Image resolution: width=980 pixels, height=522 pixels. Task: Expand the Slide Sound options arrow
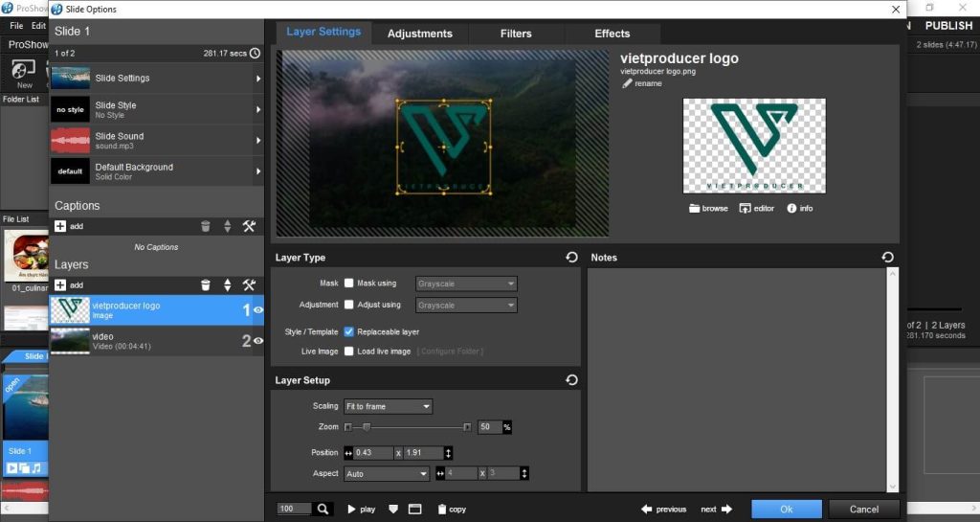[258, 141]
